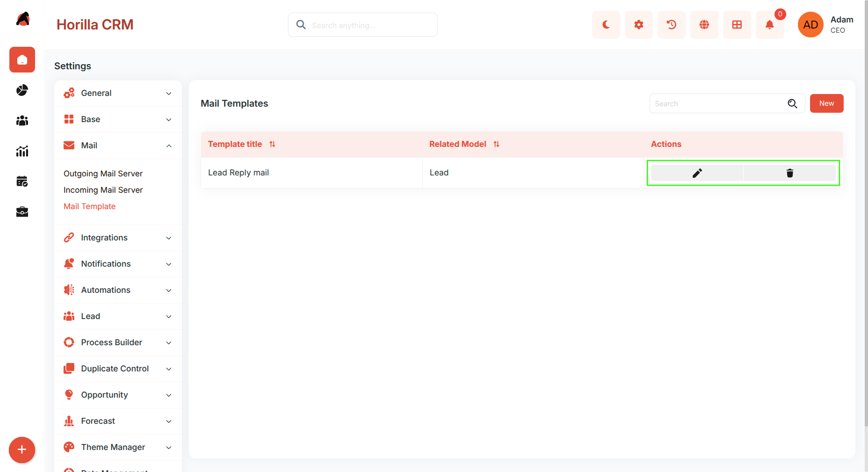This screenshot has height=472, width=868.
Task: Expand the Integrations section
Action: [118, 238]
